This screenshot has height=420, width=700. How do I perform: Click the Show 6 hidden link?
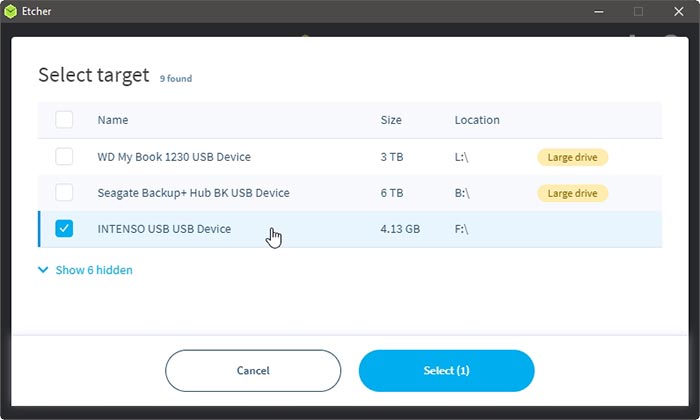[94, 270]
